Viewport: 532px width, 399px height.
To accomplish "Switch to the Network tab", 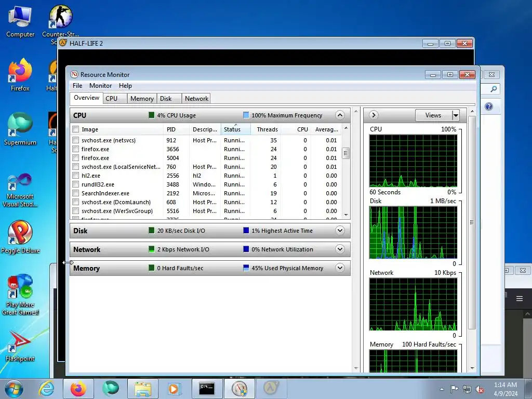I will 196,98.
